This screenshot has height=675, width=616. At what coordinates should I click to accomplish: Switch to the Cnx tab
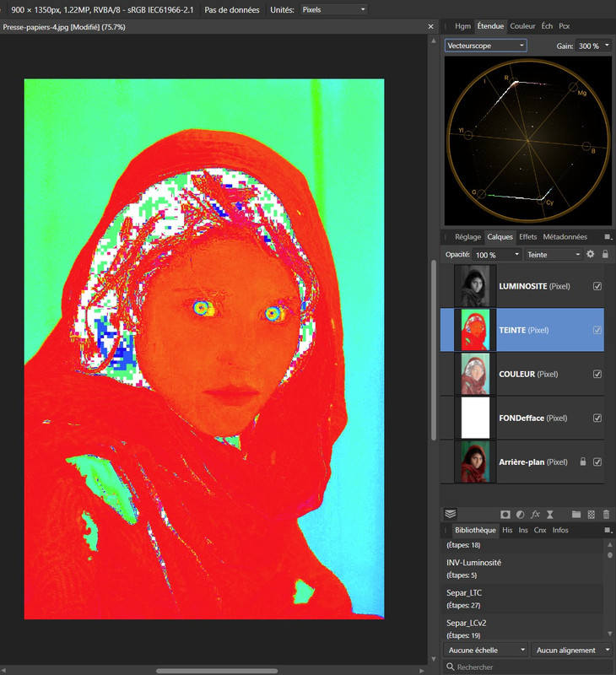[540, 530]
